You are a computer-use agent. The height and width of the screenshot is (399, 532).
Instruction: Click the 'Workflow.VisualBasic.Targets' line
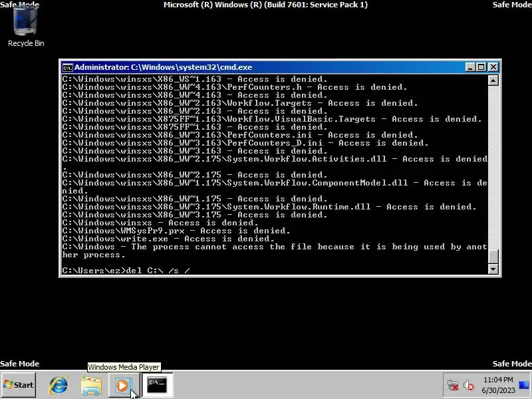coord(272,119)
